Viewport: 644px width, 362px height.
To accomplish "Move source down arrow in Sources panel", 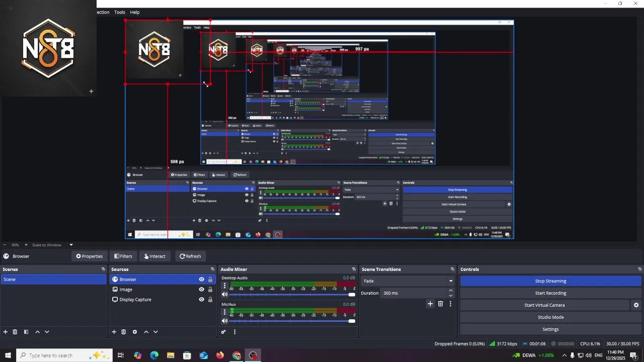I will 155,332.
